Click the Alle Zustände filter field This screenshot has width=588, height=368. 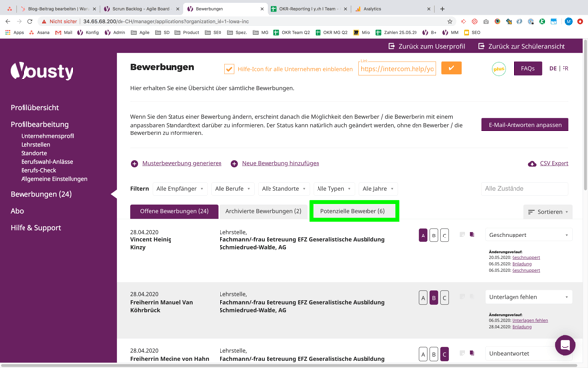coord(525,188)
